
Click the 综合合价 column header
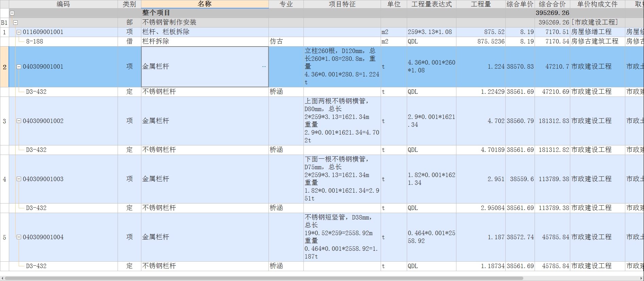552,4
